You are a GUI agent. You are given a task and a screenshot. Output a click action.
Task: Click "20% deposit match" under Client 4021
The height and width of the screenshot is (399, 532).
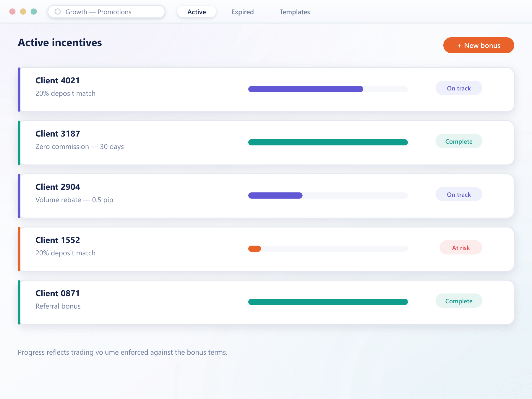[65, 93]
